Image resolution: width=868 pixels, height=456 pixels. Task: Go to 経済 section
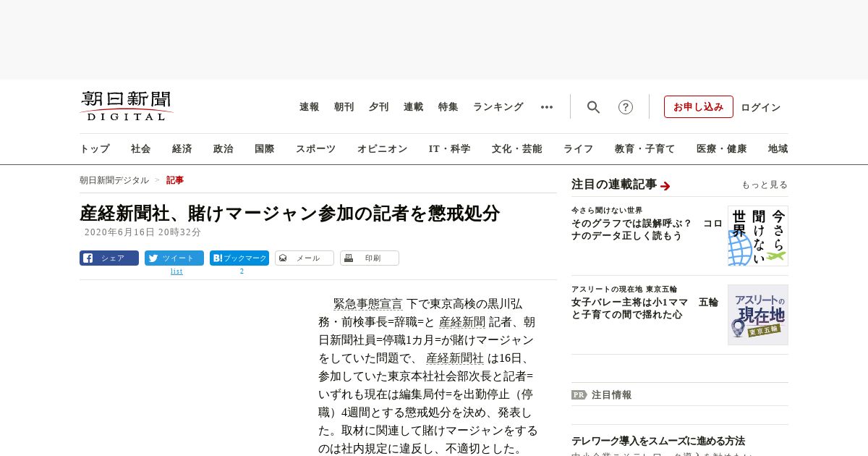pos(182,149)
